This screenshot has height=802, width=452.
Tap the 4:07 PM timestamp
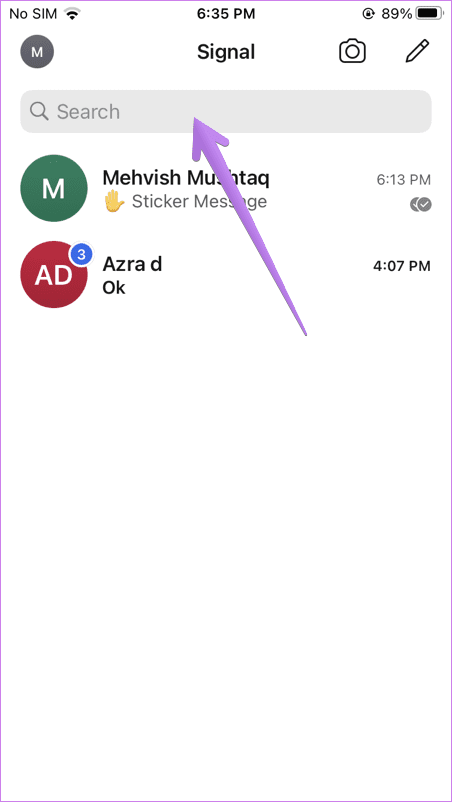click(404, 266)
